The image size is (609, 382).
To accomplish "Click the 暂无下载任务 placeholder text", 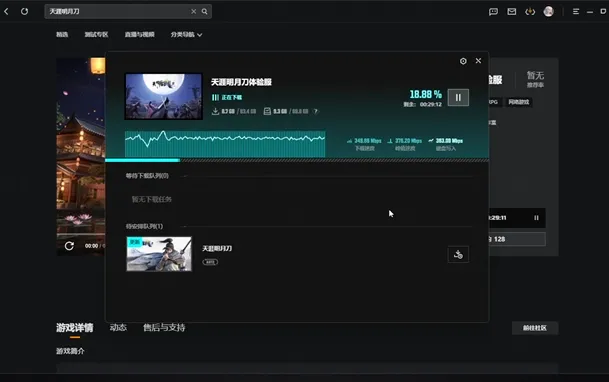I will pos(151,199).
